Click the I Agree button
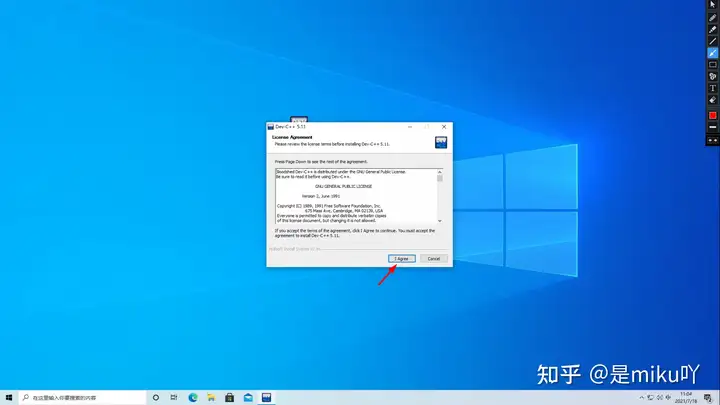720x405 pixels. coord(401,259)
